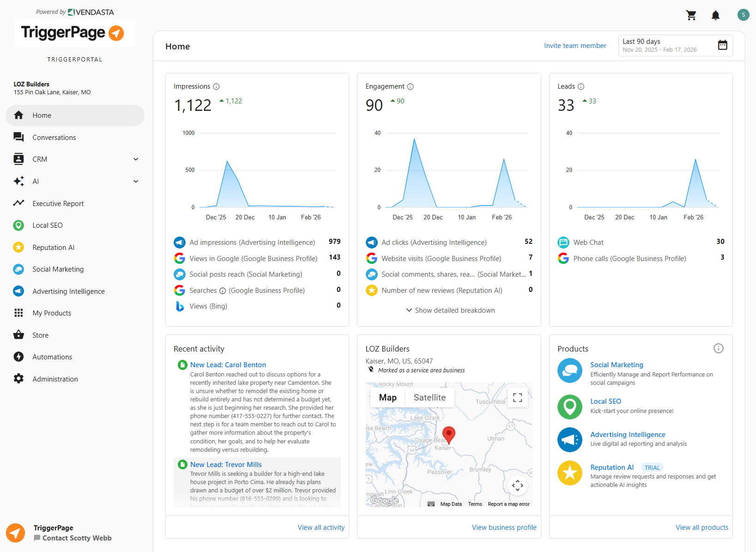Image resolution: width=756 pixels, height=552 pixels.
Task: Open Social Marketing from sidebar
Action: tap(75, 269)
